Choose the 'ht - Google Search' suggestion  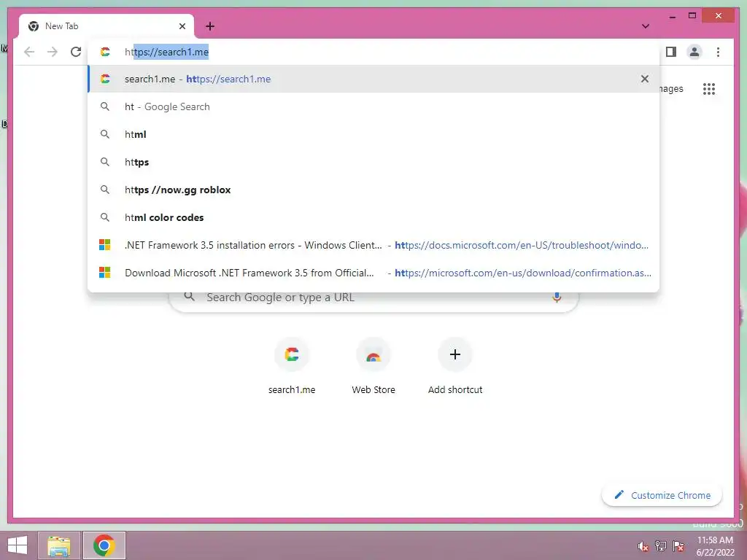[x=373, y=106]
